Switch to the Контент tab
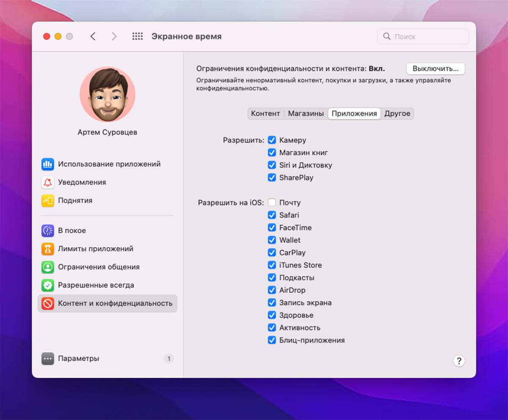 [265, 113]
